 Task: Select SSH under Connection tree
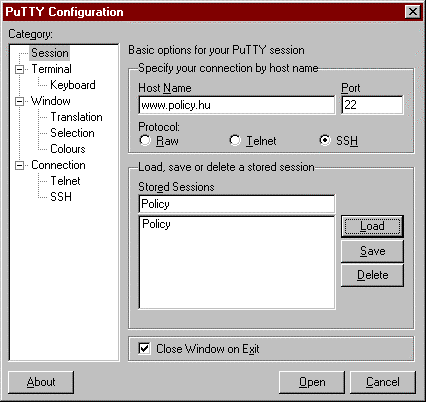coord(61,197)
